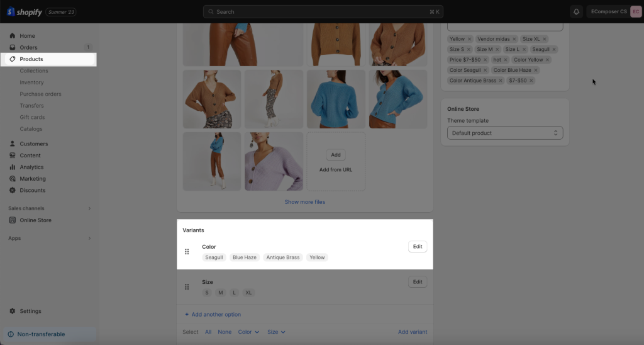Remove the Color Seagull tag
This screenshot has width=644, height=345.
(x=485, y=71)
